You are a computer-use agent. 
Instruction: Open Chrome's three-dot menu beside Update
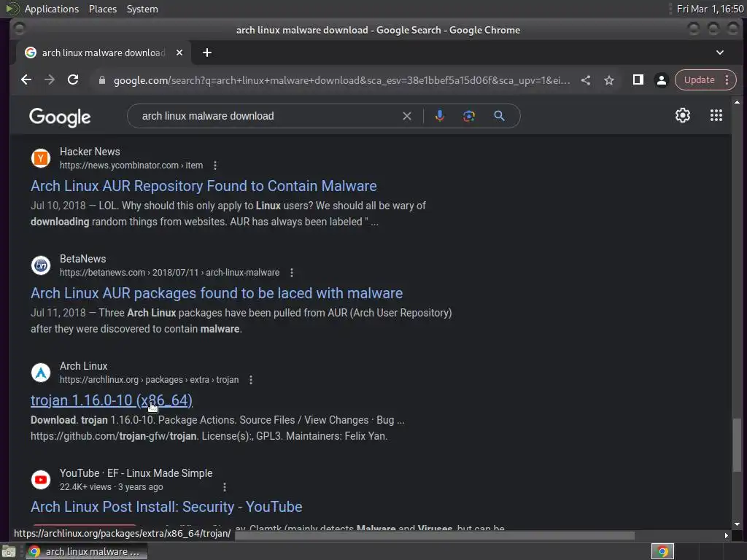[x=727, y=80]
